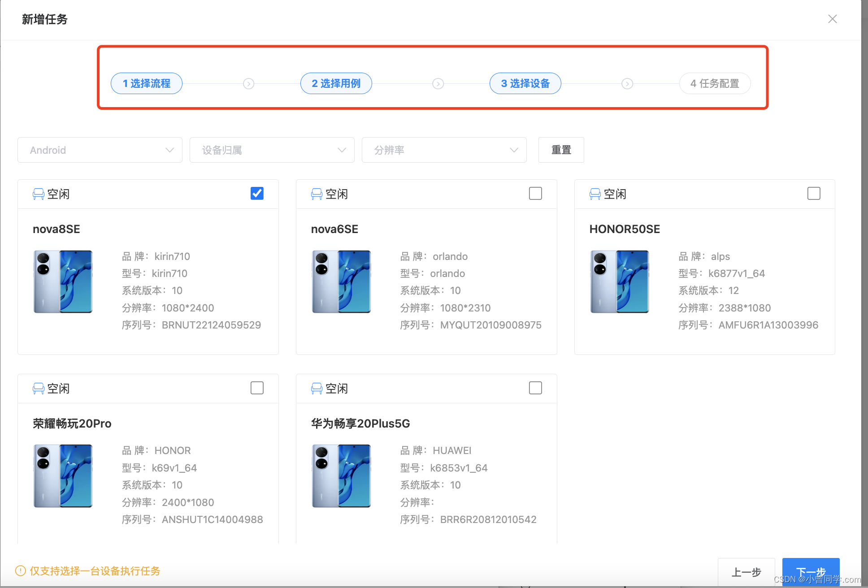Open the Android platform dropdown

tap(100, 150)
